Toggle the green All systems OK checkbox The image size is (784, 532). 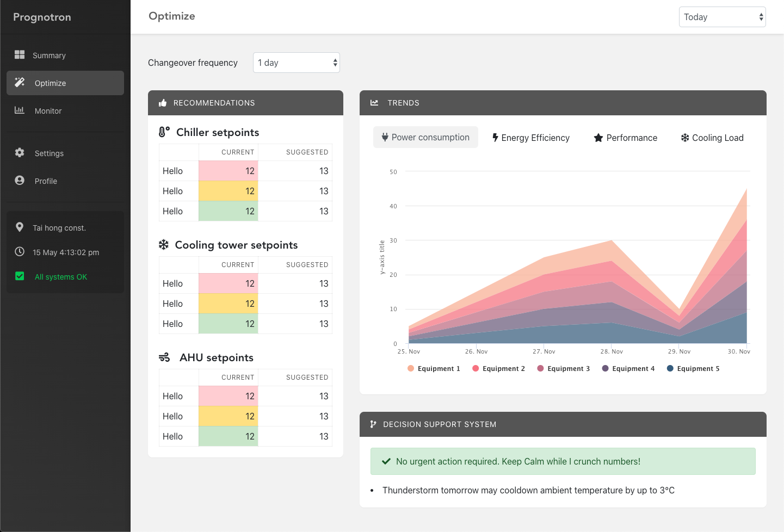click(20, 276)
